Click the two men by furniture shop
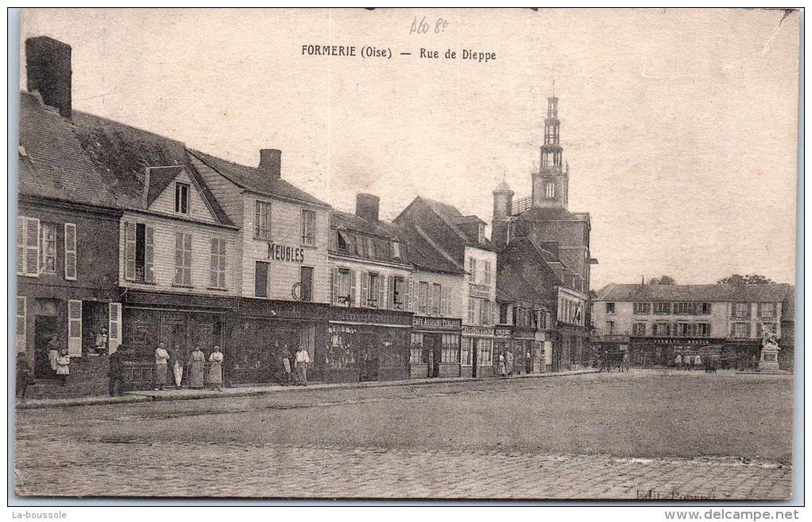This screenshot has height=522, width=812. click(x=294, y=364)
